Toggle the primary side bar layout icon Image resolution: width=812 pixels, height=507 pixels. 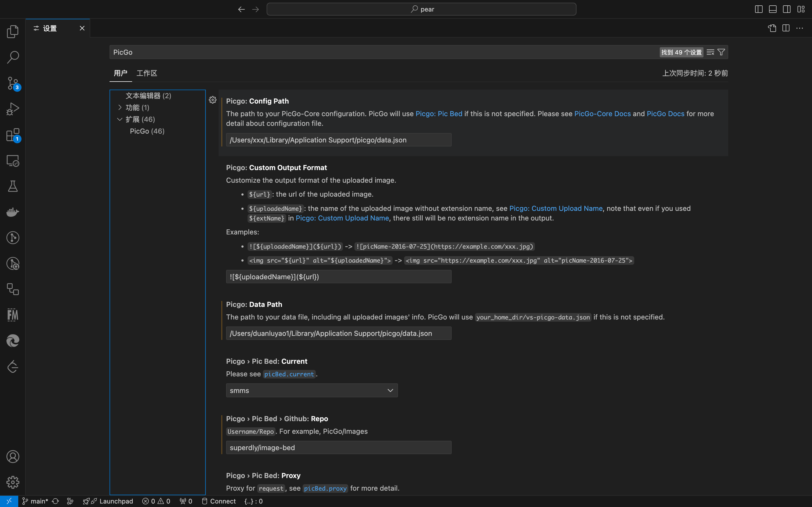click(x=759, y=9)
